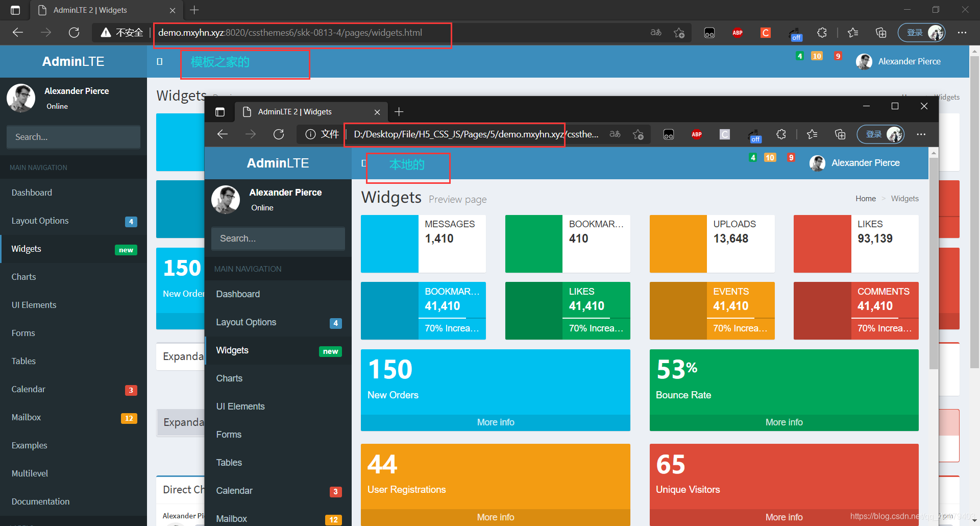
Task: Expand Tables menu in front window sidebar
Action: [278, 463]
